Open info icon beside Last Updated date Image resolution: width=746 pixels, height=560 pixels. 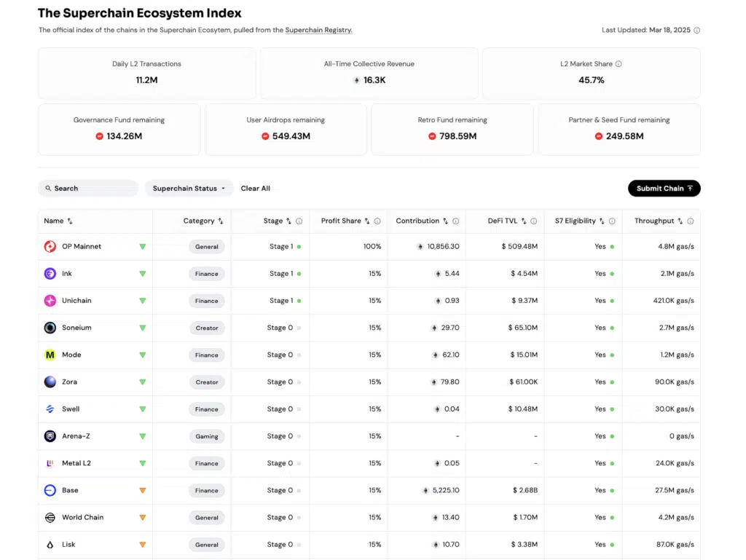696,30
